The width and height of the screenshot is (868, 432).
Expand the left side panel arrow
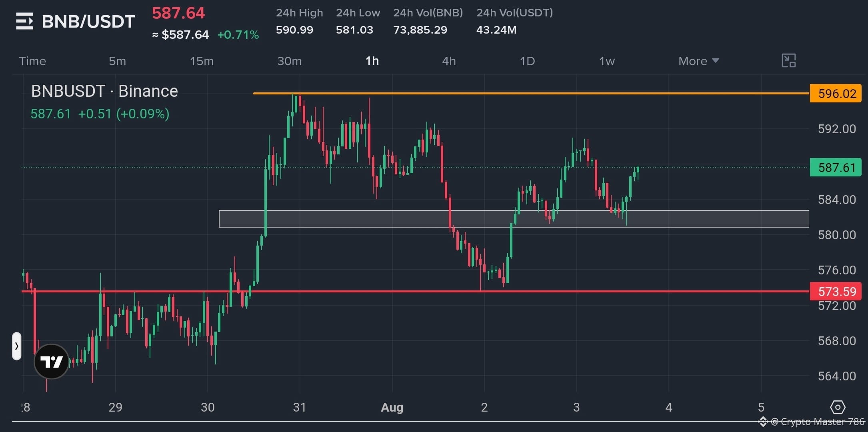coord(16,346)
